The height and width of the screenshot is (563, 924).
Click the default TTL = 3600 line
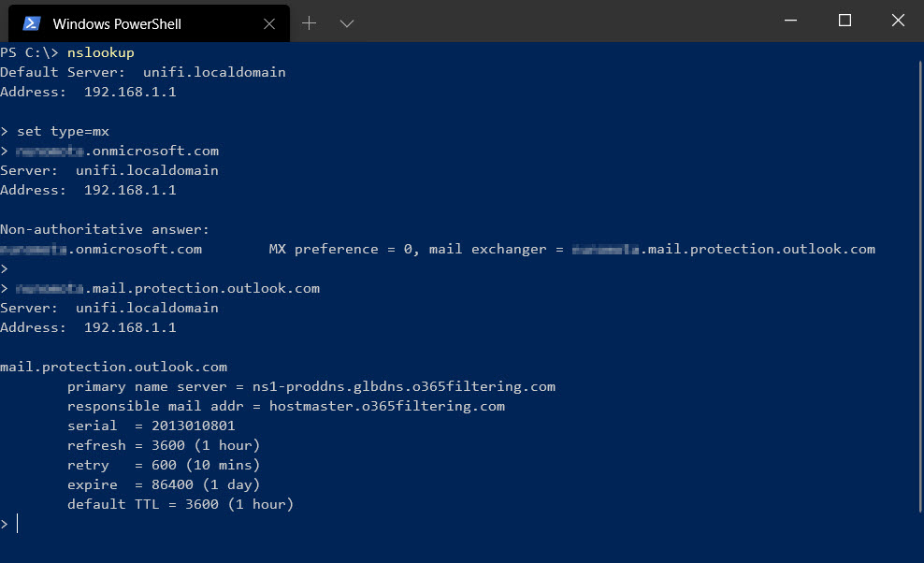tap(181, 503)
